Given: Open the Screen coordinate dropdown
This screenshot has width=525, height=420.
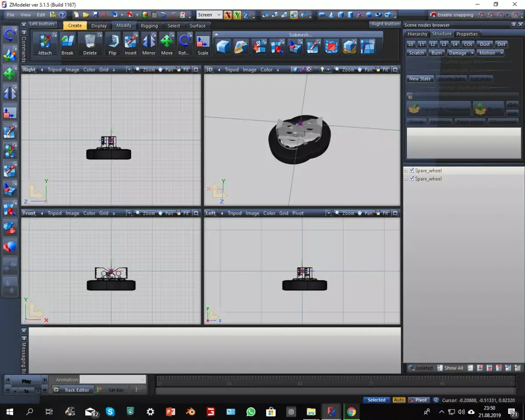Looking at the screenshot, I should (x=209, y=14).
